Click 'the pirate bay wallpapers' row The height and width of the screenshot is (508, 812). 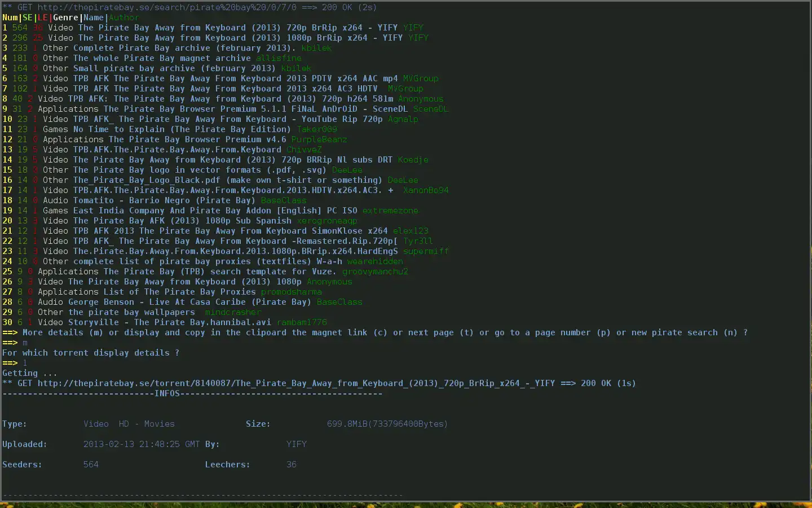131,312
